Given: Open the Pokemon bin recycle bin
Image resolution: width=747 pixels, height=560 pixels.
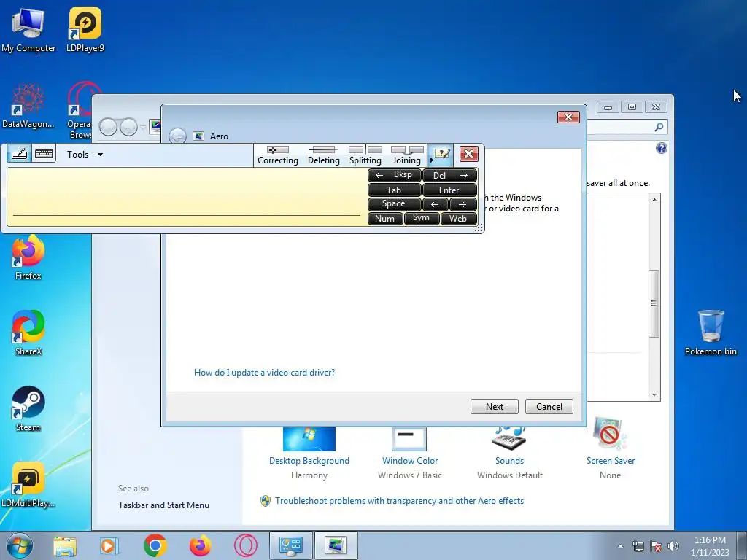Looking at the screenshot, I should tap(711, 332).
